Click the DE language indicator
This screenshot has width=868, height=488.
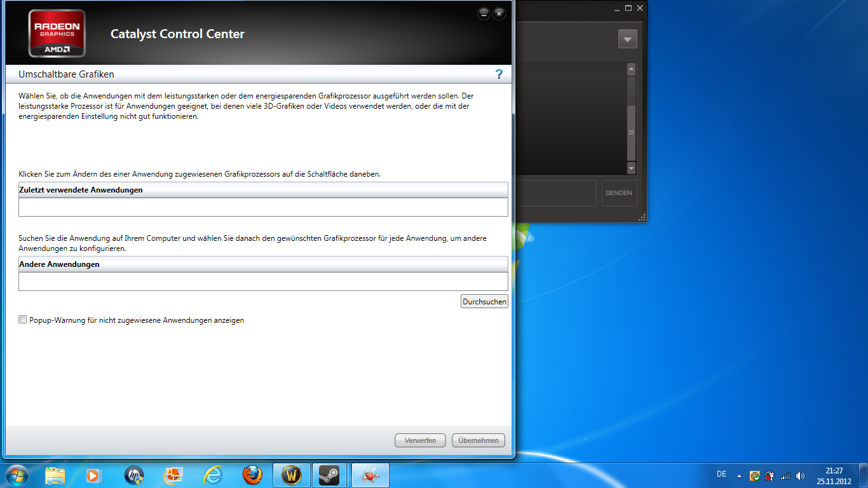click(x=721, y=474)
